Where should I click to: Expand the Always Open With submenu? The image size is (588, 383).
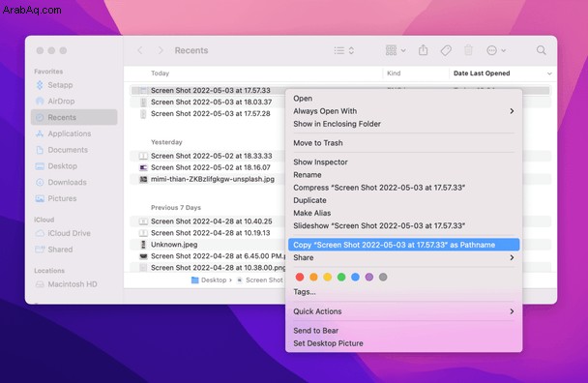404,111
